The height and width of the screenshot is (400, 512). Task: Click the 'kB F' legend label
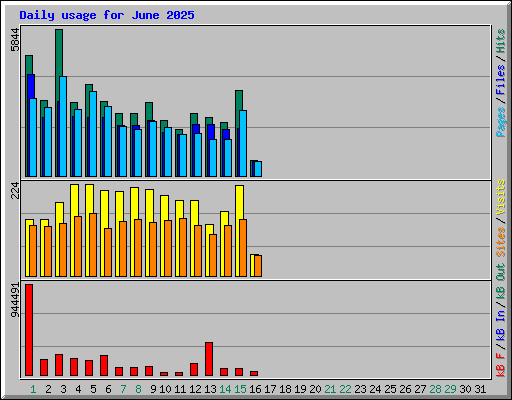click(x=501, y=365)
